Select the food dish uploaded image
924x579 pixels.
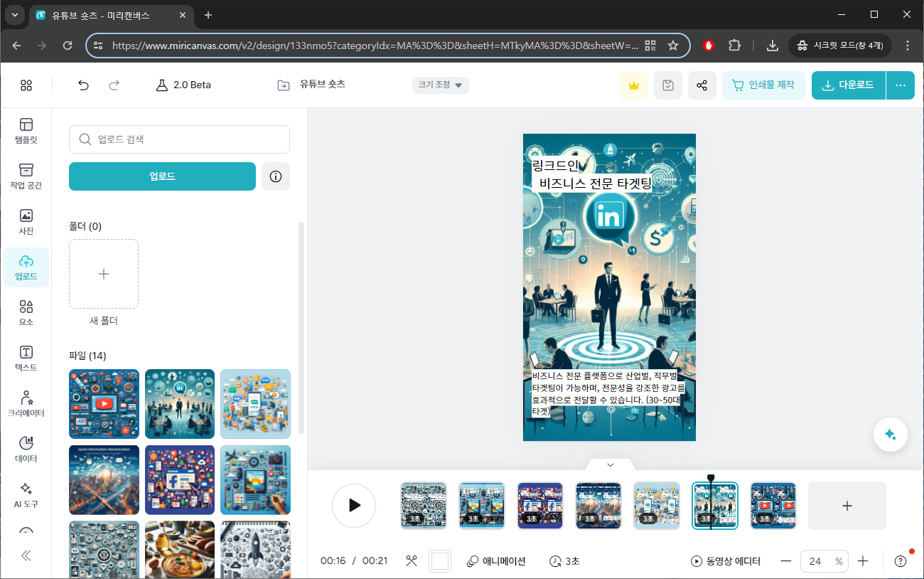(x=180, y=549)
